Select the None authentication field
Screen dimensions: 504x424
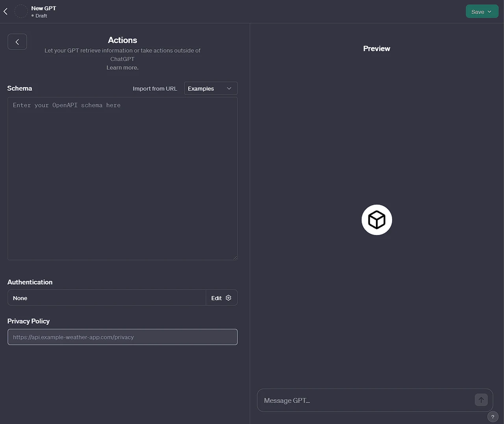click(x=107, y=298)
